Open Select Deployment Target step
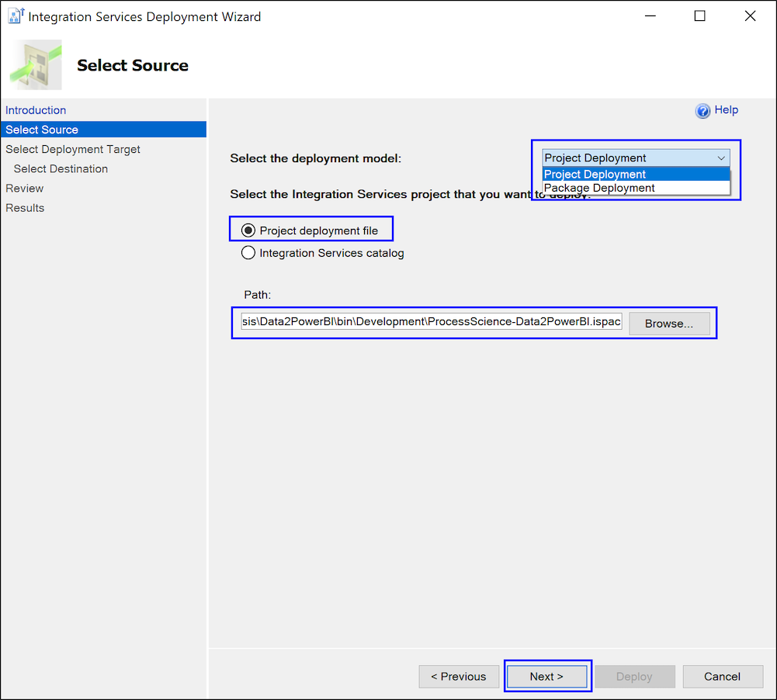 pyautogui.click(x=73, y=149)
